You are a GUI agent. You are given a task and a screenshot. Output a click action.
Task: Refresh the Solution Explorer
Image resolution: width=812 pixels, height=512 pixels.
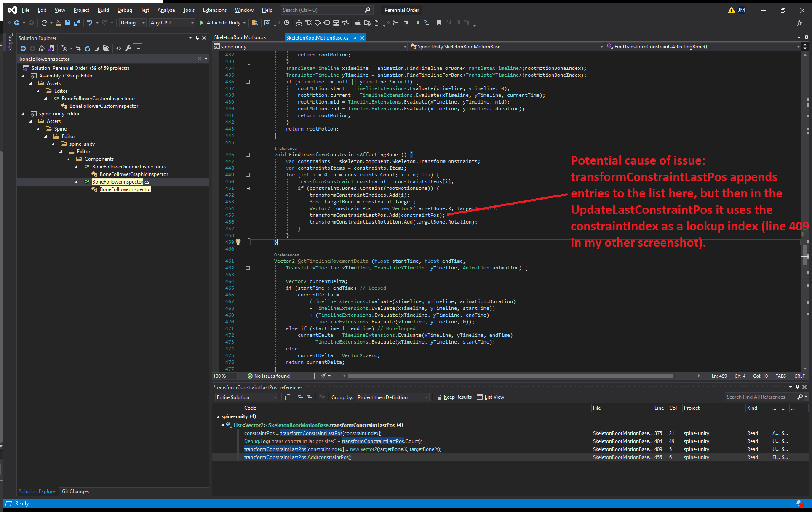tap(88, 48)
